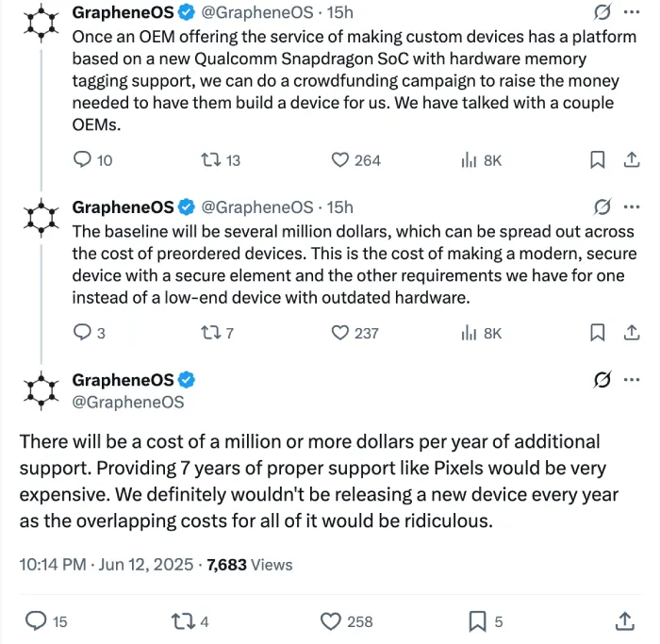660x644 pixels.
Task: Open more options on the second tweet
Action: [x=632, y=206]
